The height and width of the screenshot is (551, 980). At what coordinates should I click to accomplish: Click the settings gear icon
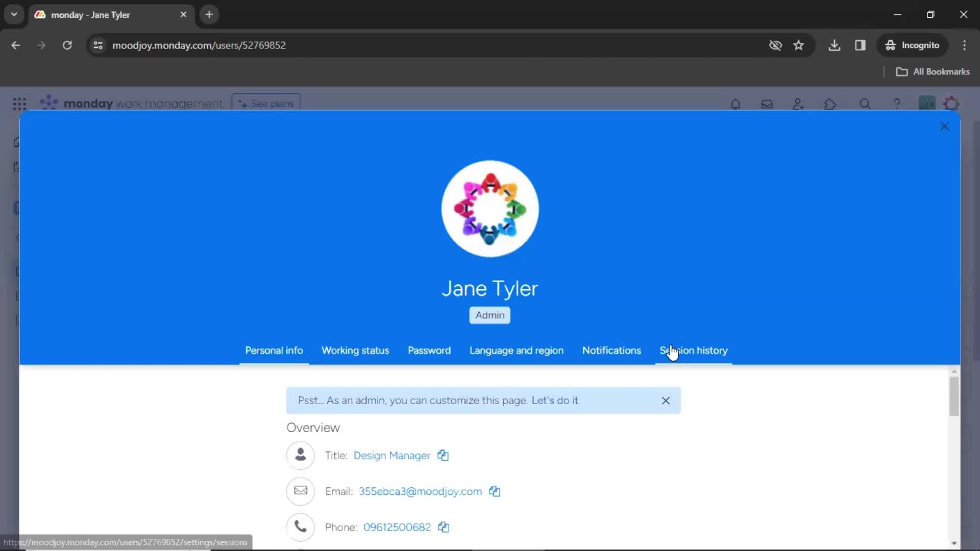(952, 104)
